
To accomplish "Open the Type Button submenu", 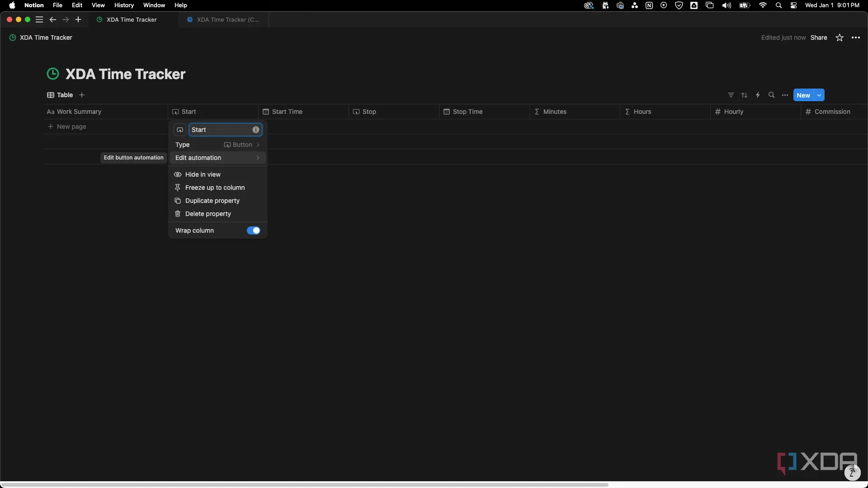I will tap(218, 145).
